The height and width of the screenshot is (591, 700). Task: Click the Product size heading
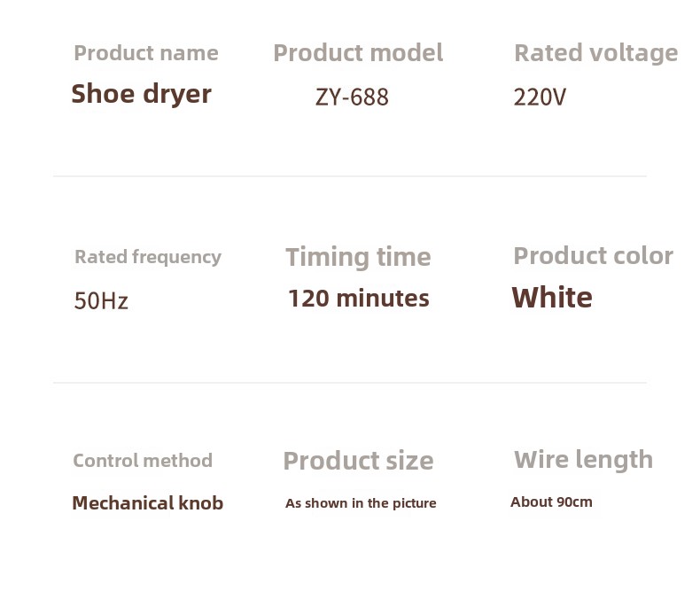click(x=359, y=461)
